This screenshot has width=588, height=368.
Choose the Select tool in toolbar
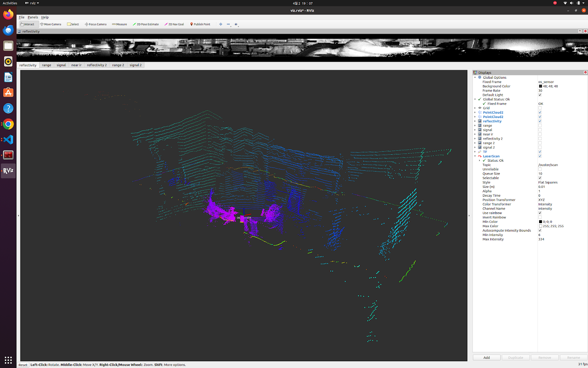[x=73, y=24]
